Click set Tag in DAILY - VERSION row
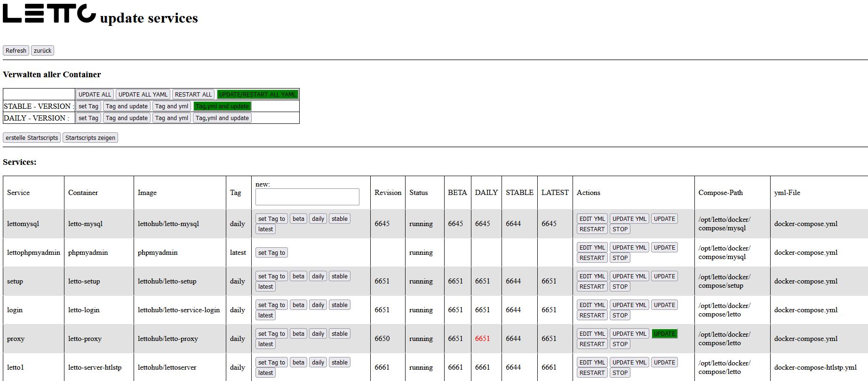The width and height of the screenshot is (868, 381). tap(88, 118)
